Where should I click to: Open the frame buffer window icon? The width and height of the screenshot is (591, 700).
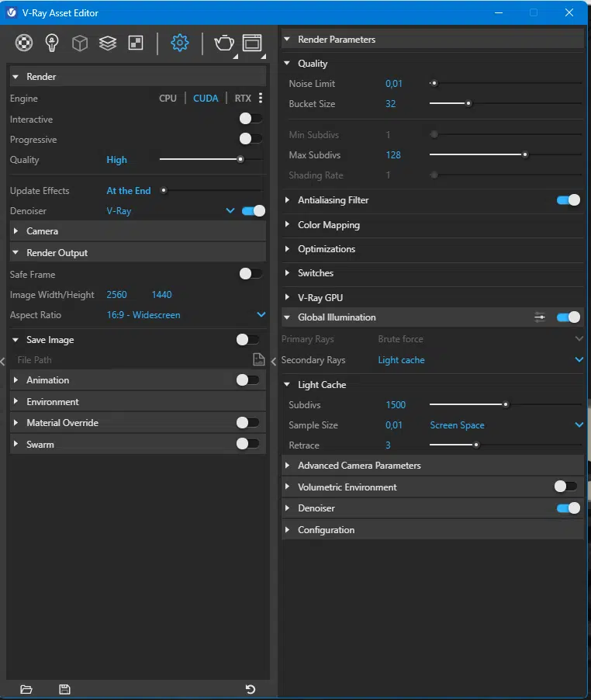(x=252, y=43)
